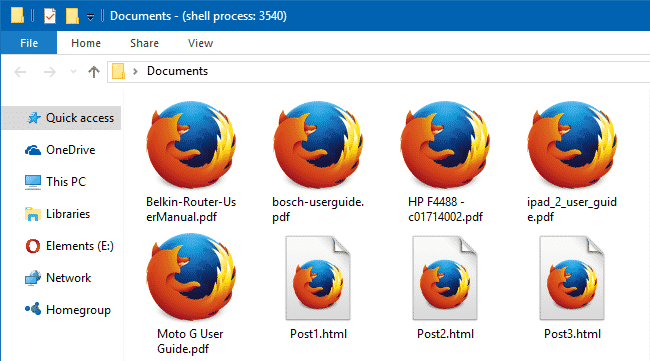
Task: Select the Post1.html file icon
Action: 318,278
